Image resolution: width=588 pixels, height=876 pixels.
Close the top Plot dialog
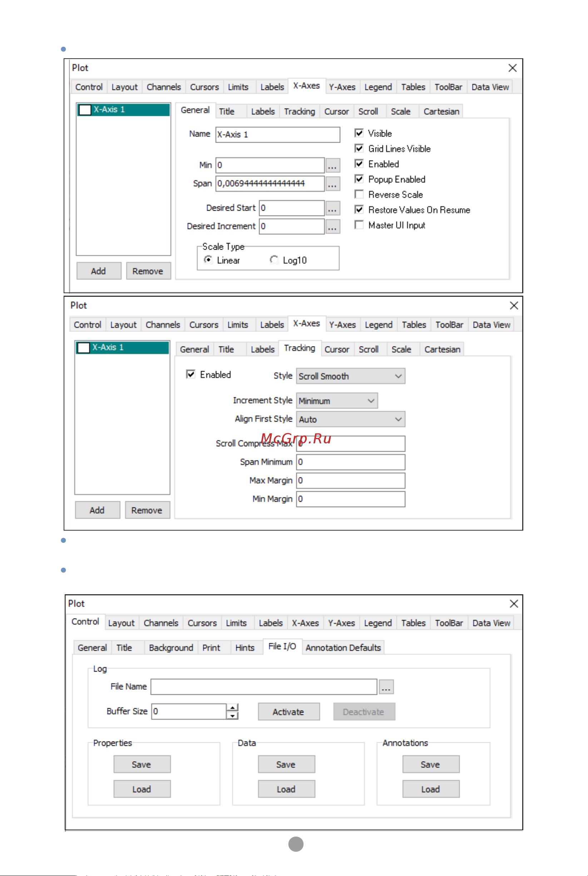click(513, 68)
